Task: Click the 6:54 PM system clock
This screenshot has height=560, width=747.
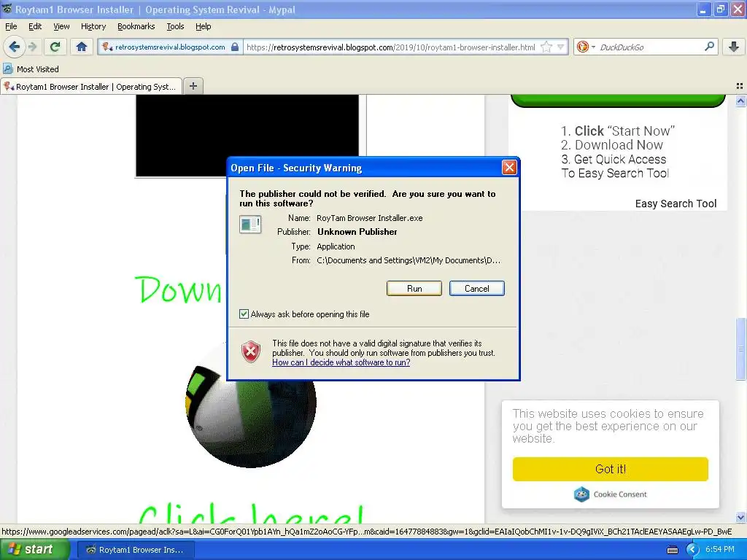Action: point(720,550)
